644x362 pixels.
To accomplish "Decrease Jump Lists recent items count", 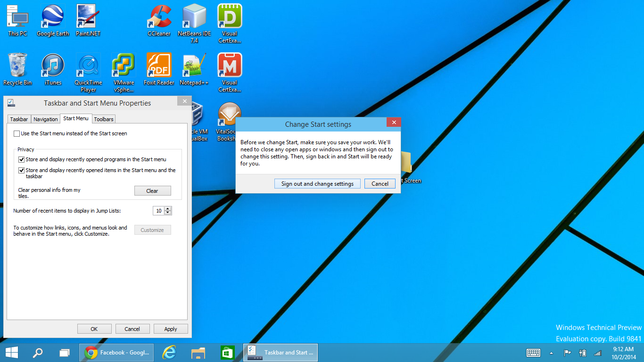I will (x=168, y=213).
